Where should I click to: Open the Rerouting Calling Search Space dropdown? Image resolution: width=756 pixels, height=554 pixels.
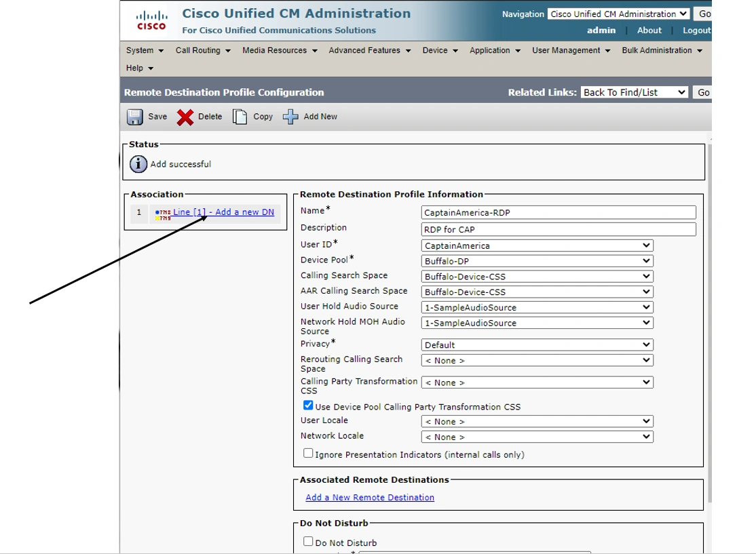pyautogui.click(x=537, y=360)
